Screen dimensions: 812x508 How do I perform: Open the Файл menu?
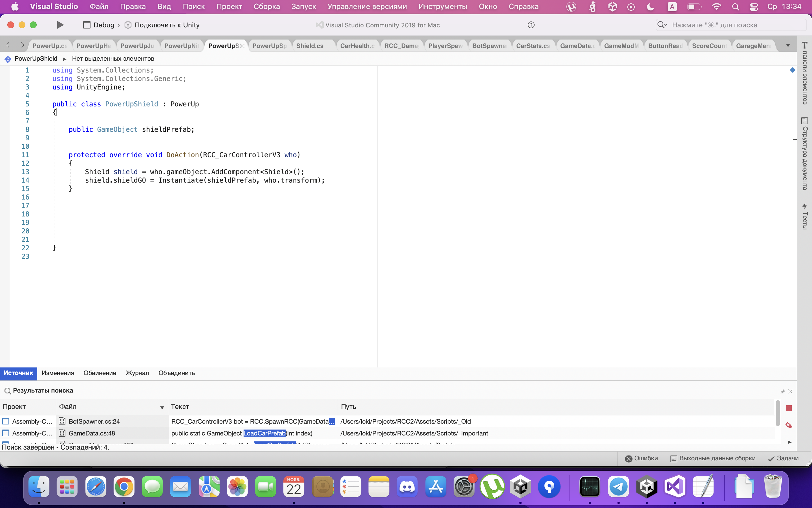pos(99,6)
